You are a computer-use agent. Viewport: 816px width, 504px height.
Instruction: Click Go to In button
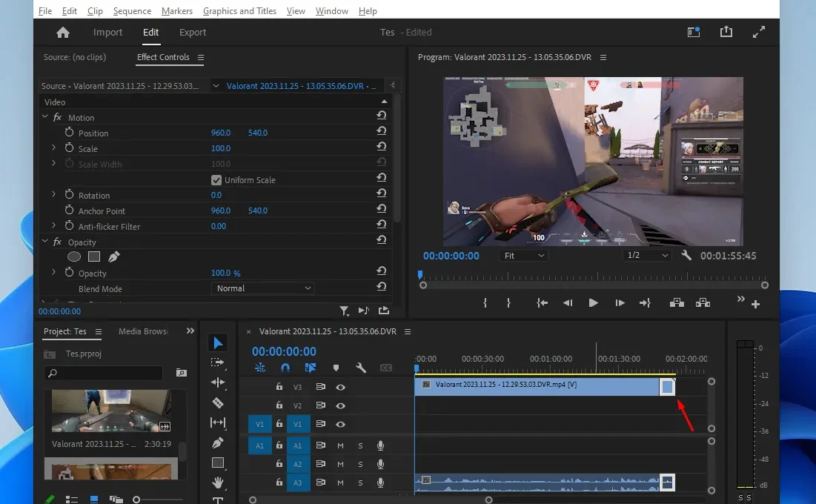[542, 303]
